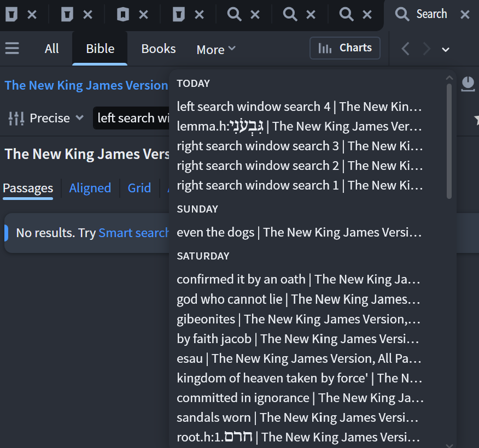479x448 pixels.
Task: Click the magnifier icon of the Search tab
Action: click(402, 14)
